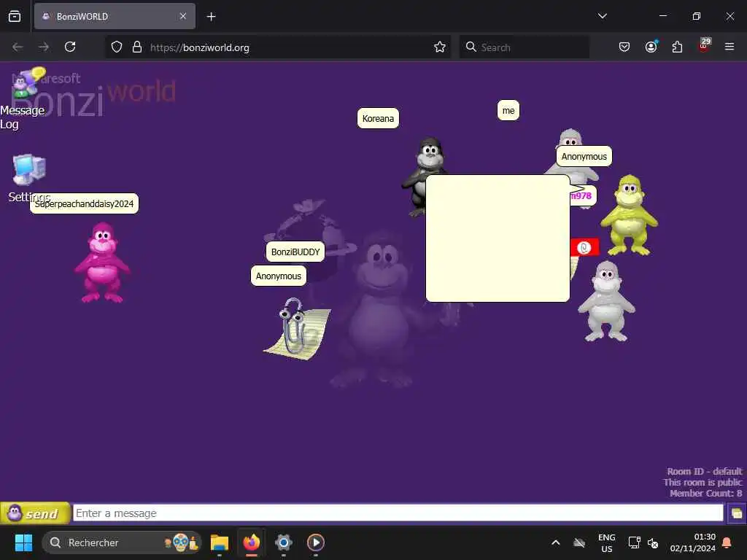The height and width of the screenshot is (560, 747).
Task: Go forward in browser history
Action: 44,47
